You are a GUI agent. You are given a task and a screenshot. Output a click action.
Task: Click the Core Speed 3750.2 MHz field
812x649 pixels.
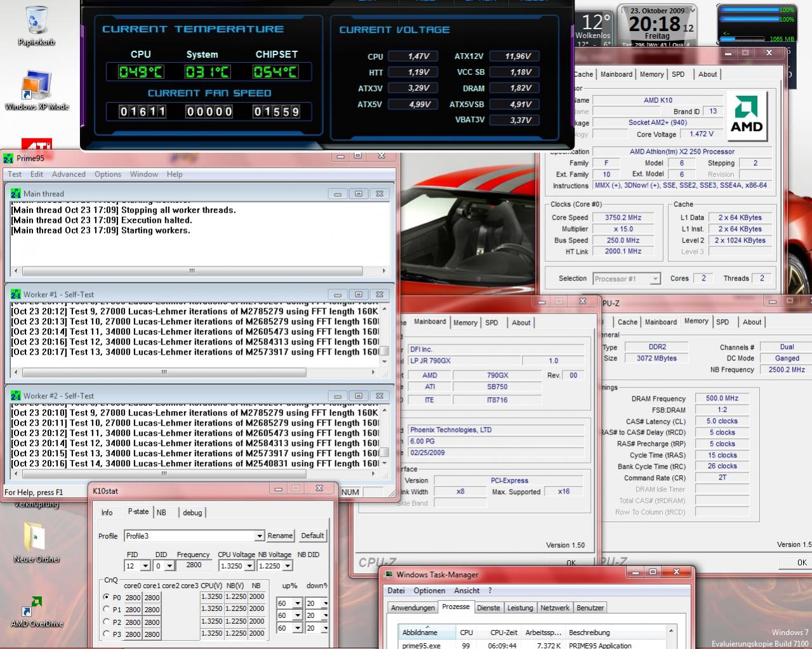pyautogui.click(x=623, y=218)
